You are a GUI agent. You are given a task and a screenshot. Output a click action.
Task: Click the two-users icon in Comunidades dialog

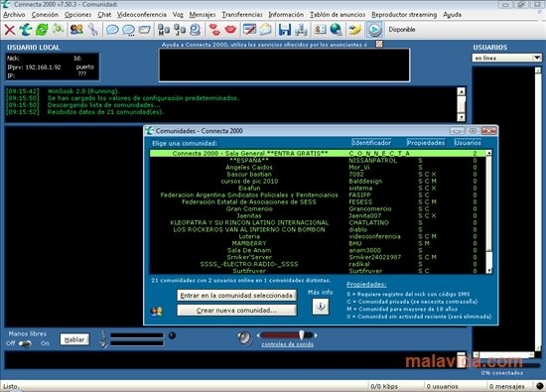point(157,312)
